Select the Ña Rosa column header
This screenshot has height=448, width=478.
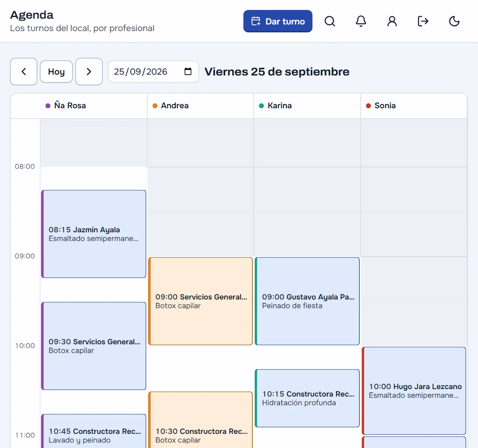(x=94, y=106)
